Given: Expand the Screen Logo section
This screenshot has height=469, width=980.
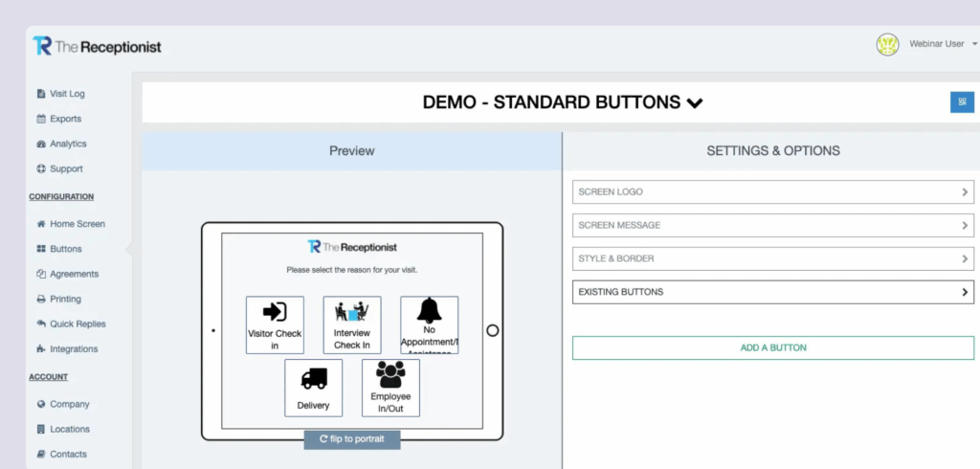Looking at the screenshot, I should [x=773, y=192].
